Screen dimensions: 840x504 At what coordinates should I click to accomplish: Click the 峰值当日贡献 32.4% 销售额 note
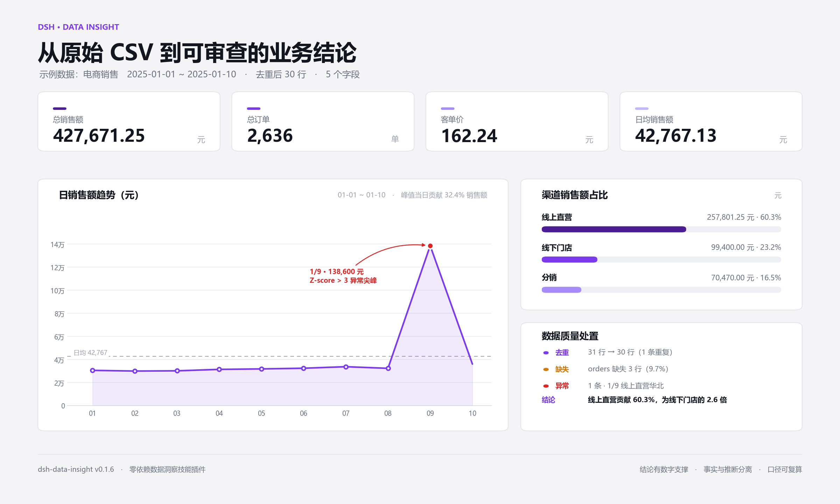click(x=444, y=195)
